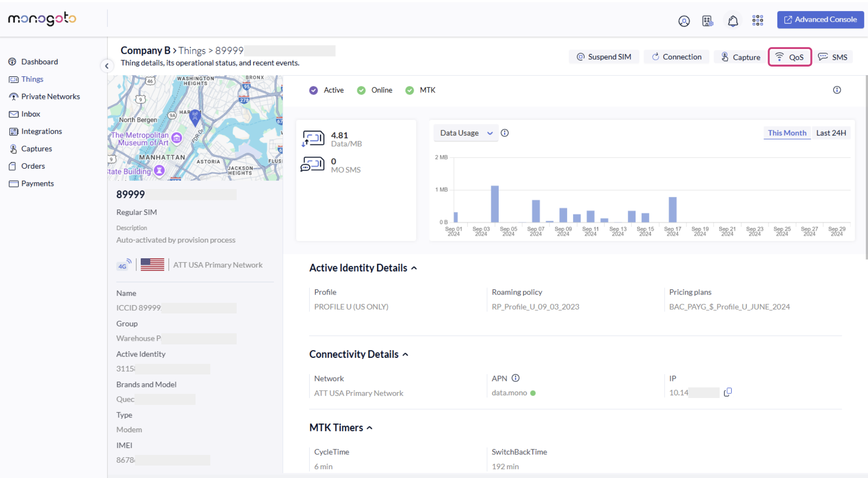Open the QoS button
Viewport: 868px width, 478px height.
789,57
